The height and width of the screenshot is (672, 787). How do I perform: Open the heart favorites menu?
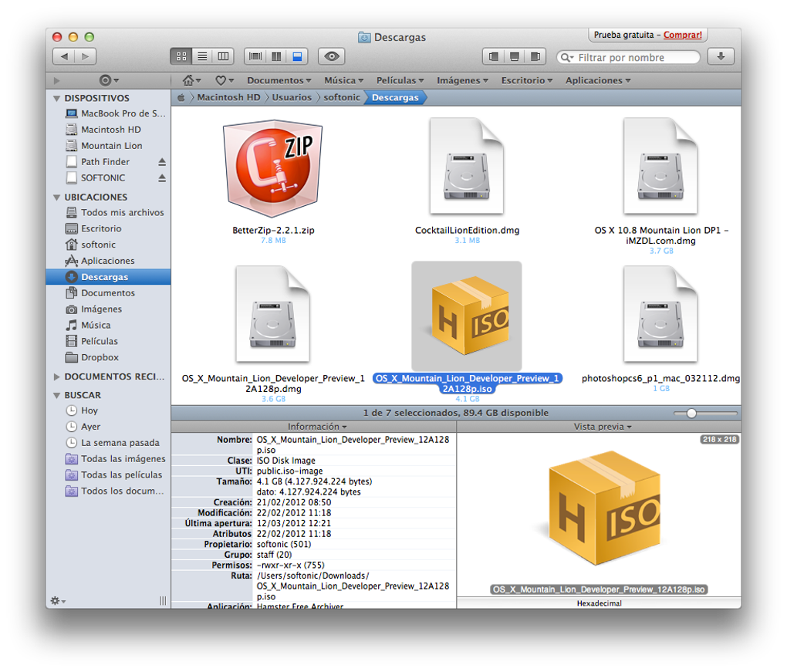tap(224, 80)
